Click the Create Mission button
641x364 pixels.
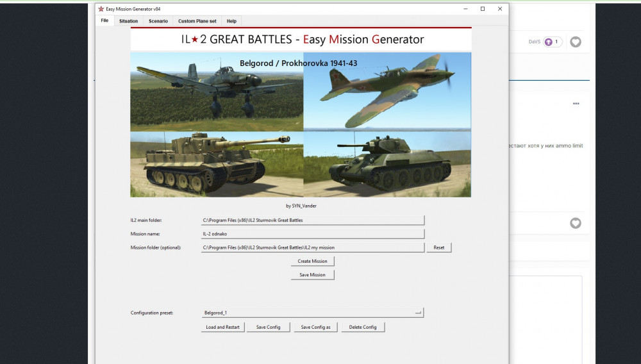(x=312, y=261)
